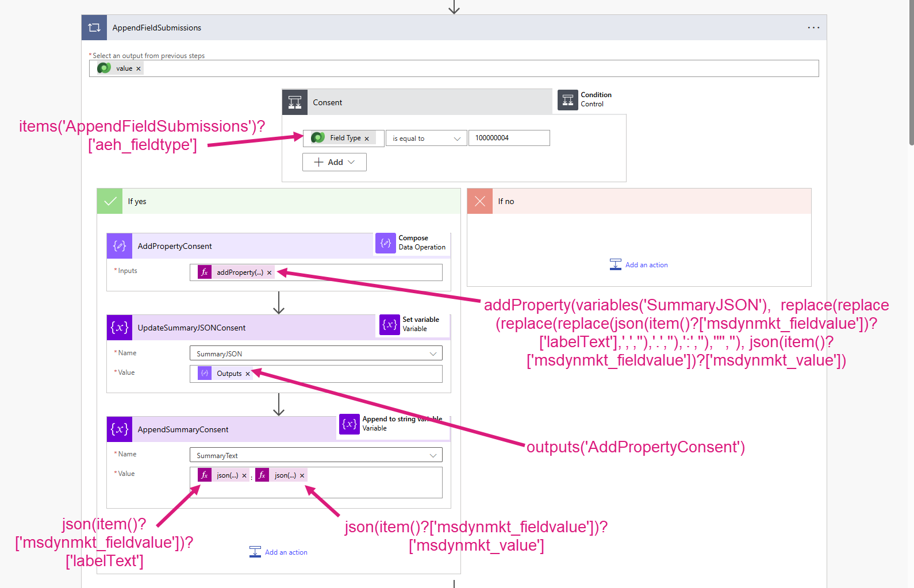The width and height of the screenshot is (914, 588).
Task: Click the AddPropertyConsent compose icon
Action: pos(120,246)
